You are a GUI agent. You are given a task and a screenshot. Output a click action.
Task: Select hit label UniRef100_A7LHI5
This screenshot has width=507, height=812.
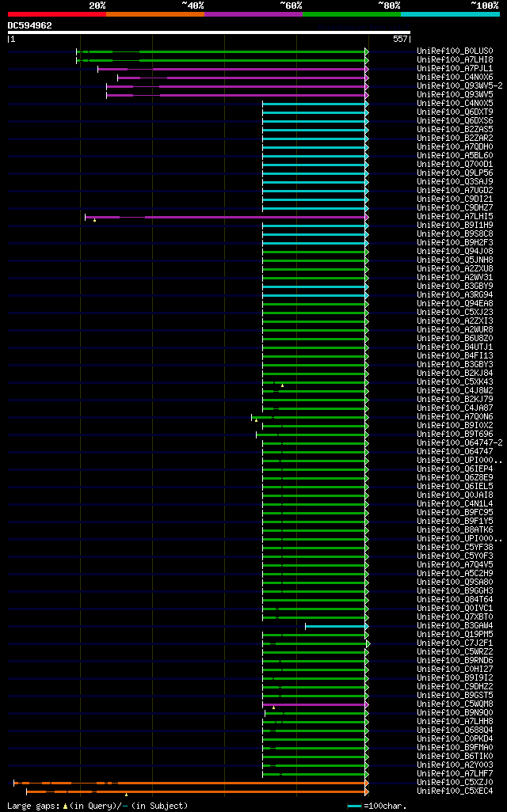click(456, 217)
